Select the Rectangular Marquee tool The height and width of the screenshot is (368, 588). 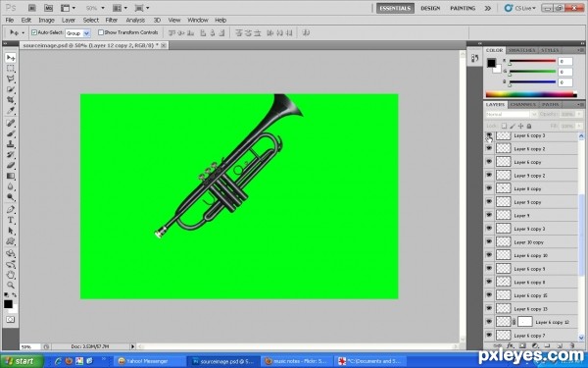[11, 69]
